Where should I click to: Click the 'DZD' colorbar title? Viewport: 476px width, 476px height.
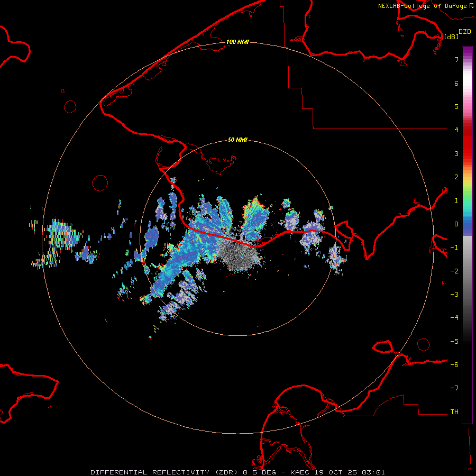pos(465,32)
